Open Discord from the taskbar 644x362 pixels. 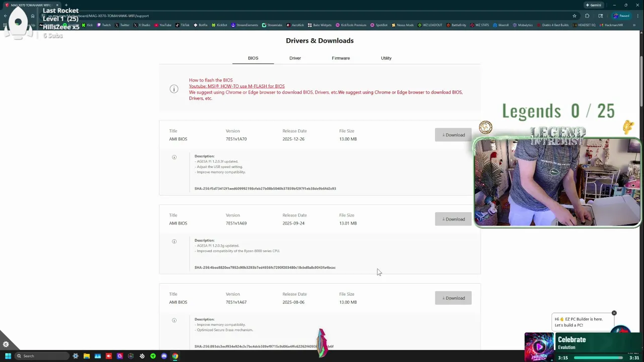pyautogui.click(x=164, y=356)
